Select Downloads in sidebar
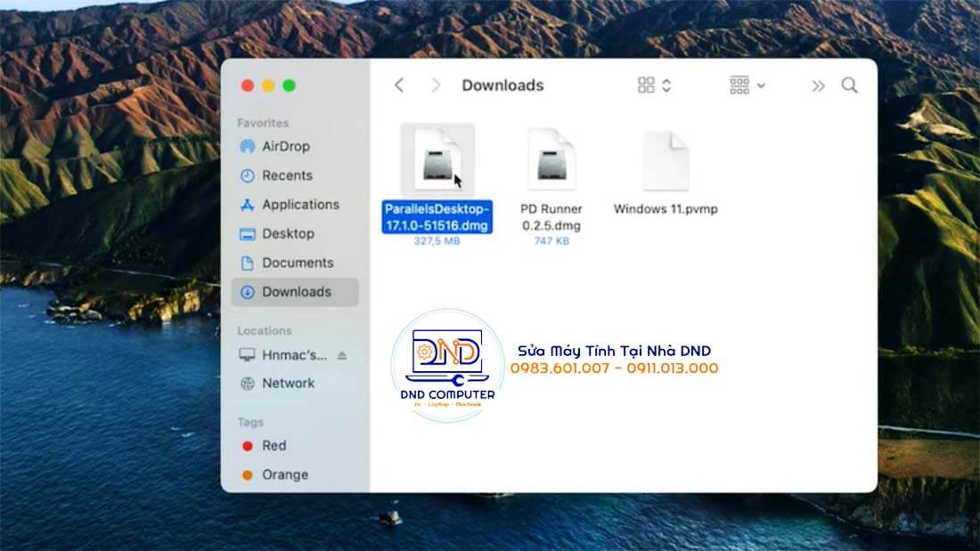Screen dimensions: 980x551 click(x=295, y=292)
